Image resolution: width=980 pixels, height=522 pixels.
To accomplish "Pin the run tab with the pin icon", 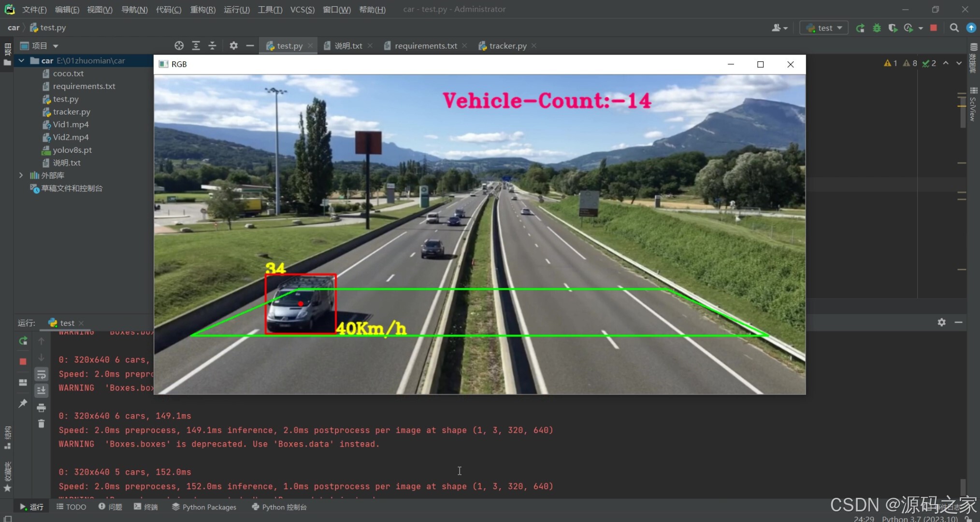I will [x=23, y=403].
